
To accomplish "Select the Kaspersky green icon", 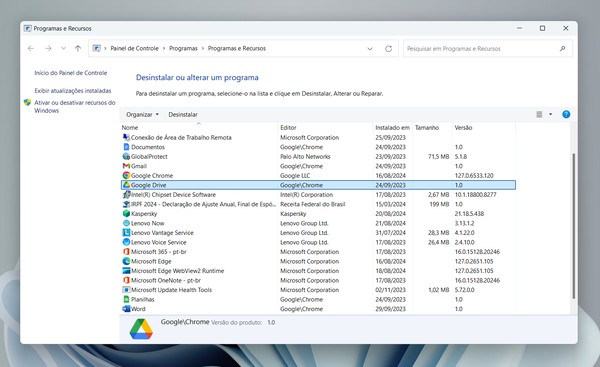I will 126,214.
